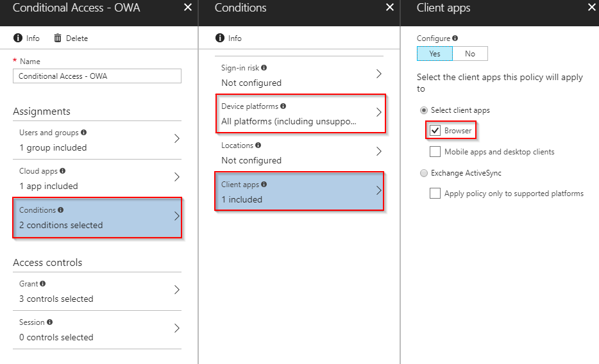Expand Conditions chevron arrow
Image resolution: width=599 pixels, height=364 pixels.
point(177,217)
